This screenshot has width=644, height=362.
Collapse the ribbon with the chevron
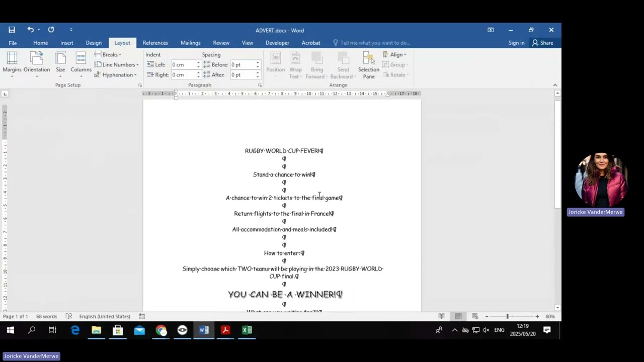pos(555,85)
